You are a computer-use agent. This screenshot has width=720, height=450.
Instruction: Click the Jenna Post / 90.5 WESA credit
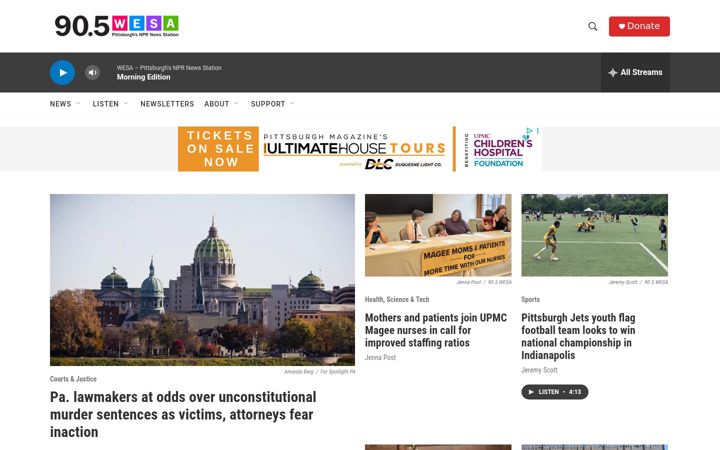484,282
